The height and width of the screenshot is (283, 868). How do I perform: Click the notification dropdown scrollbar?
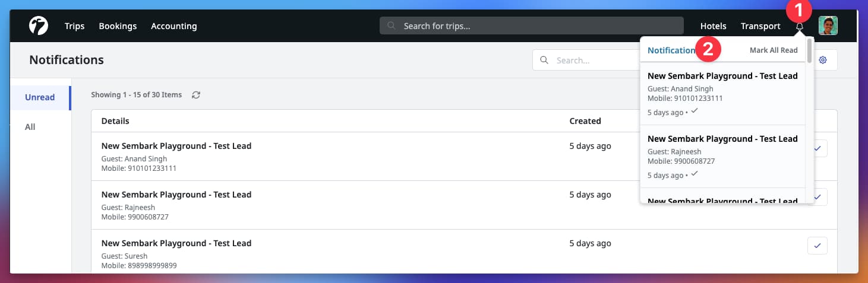click(x=809, y=52)
